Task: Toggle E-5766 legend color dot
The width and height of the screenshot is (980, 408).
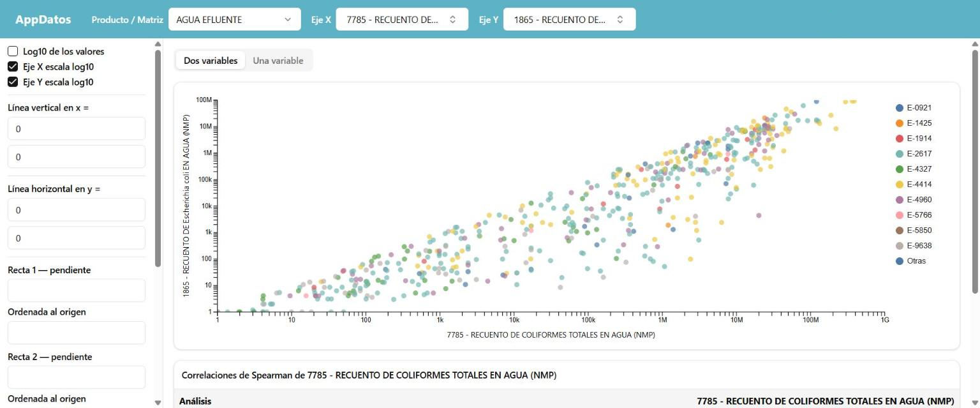Action: tap(900, 215)
